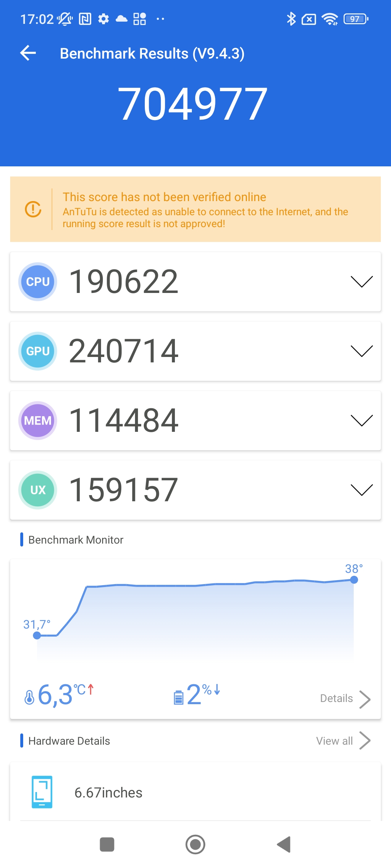Tap the thermometer temperature icon
This screenshot has width=391, height=868.
[x=29, y=697]
